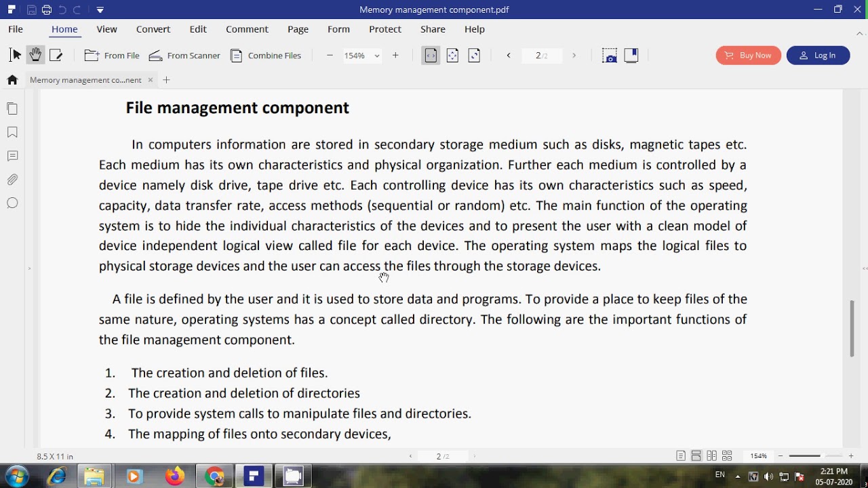
Task: Select the text selection cursor tool
Action: [16, 56]
